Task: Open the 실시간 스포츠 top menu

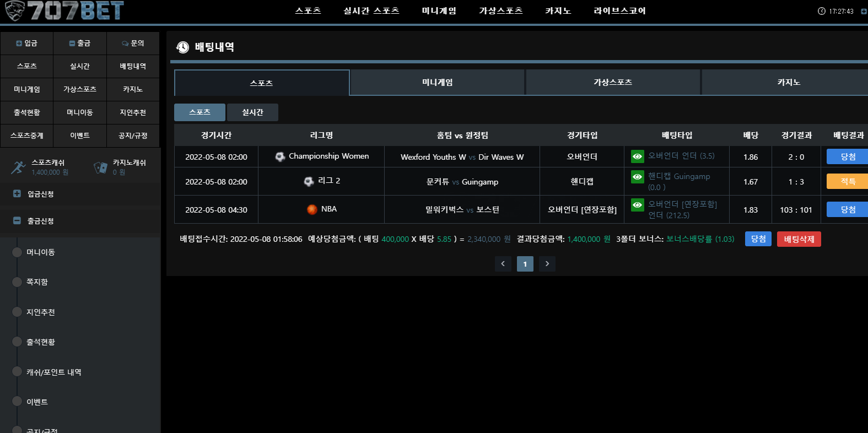Action: pyautogui.click(x=371, y=10)
